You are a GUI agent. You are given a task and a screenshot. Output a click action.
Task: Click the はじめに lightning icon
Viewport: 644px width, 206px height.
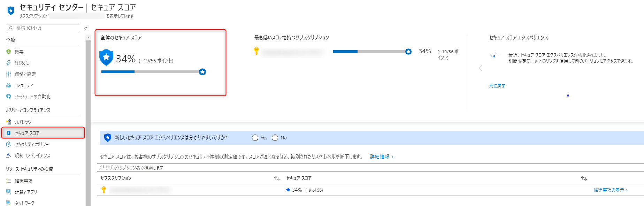9,63
